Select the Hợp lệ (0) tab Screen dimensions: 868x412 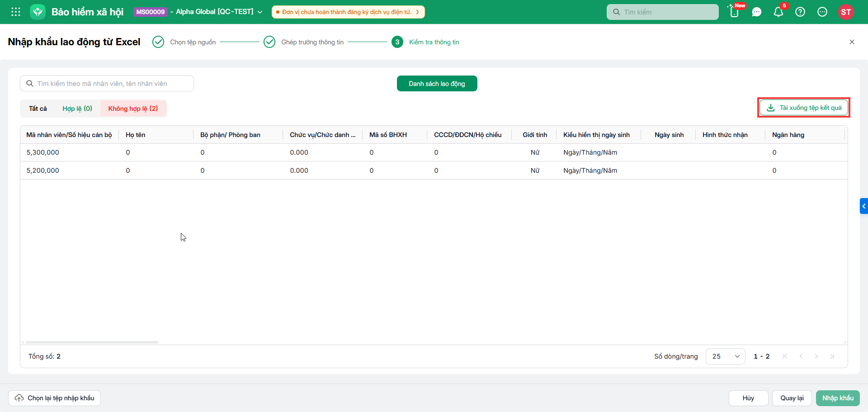tap(77, 109)
